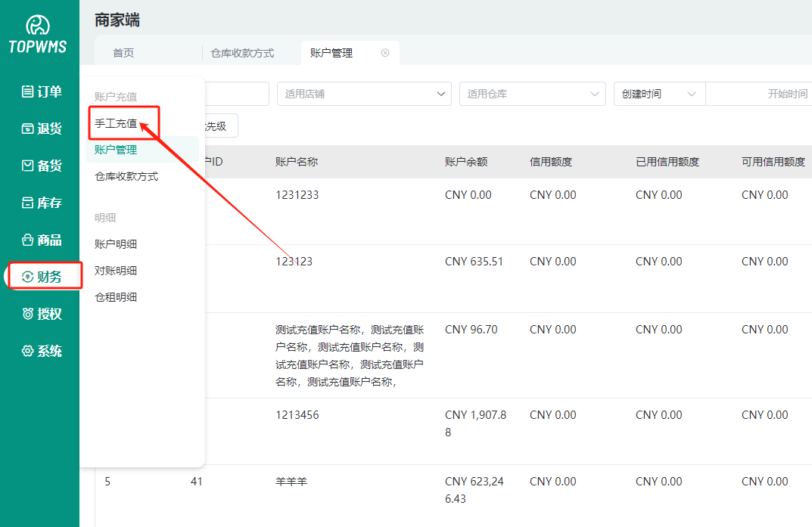Switch to the 仓库收款方式 tab
The image size is (812, 527).
tap(242, 53)
